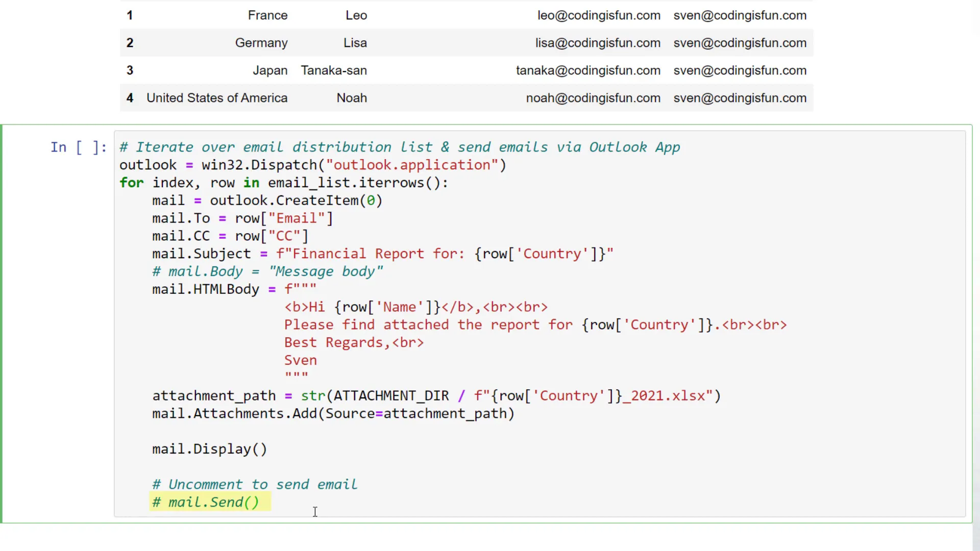Select leo@codingisfun.com email cell in France row

pyautogui.click(x=598, y=15)
